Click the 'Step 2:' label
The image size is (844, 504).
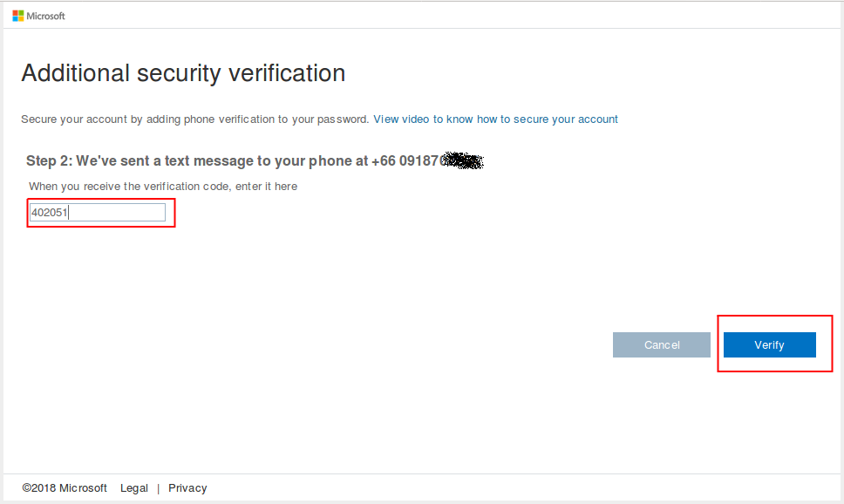click(x=49, y=161)
